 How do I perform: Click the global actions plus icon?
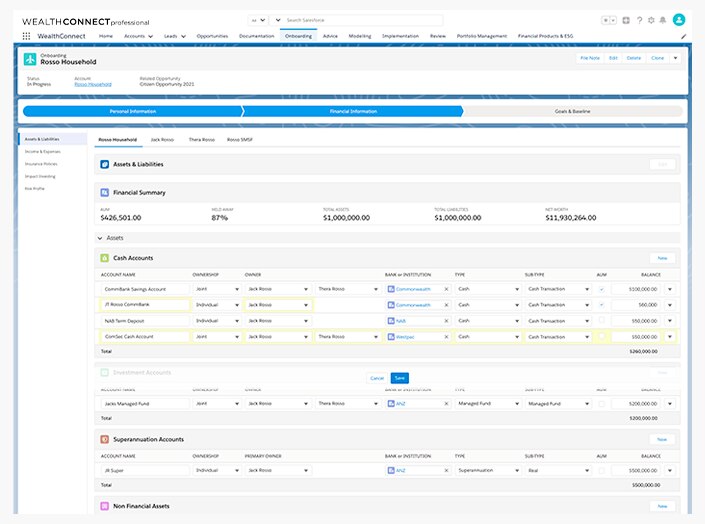coord(626,20)
